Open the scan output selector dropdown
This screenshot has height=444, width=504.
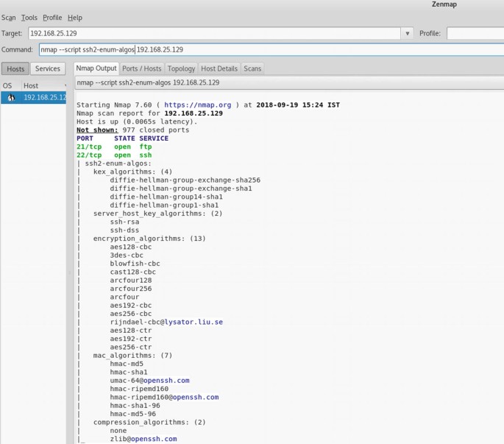tap(289, 82)
